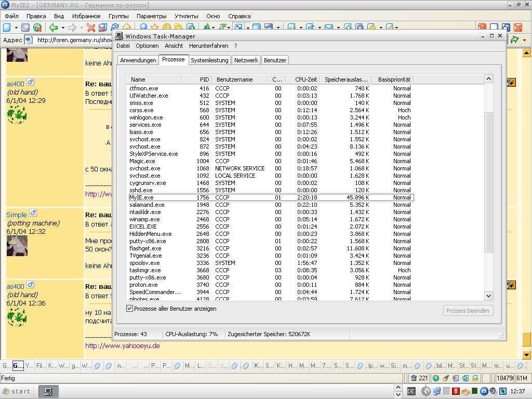The width and height of the screenshot is (532, 399).
Task: Expand the dropdown arrow beside the Go button
Action: point(525,40)
